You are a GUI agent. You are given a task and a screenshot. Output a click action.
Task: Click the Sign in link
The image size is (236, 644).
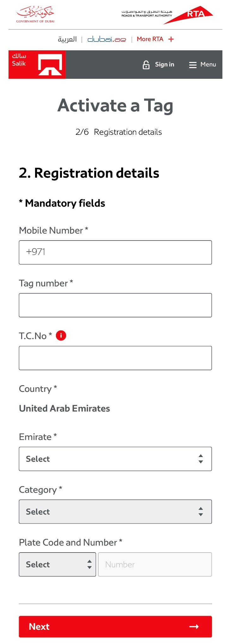(165, 65)
